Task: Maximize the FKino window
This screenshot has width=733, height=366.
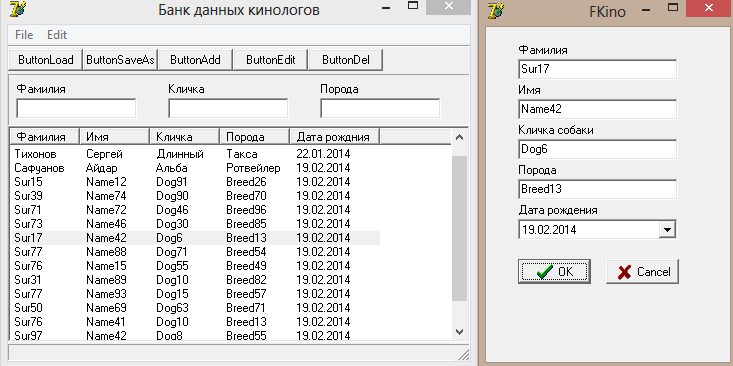Action: click(673, 8)
